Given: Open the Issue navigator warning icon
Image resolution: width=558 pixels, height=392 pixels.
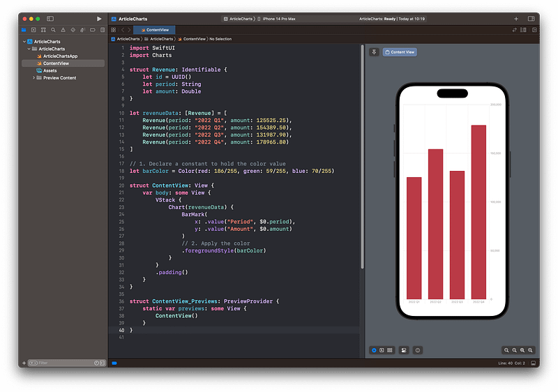Looking at the screenshot, I should pyautogui.click(x=63, y=30).
